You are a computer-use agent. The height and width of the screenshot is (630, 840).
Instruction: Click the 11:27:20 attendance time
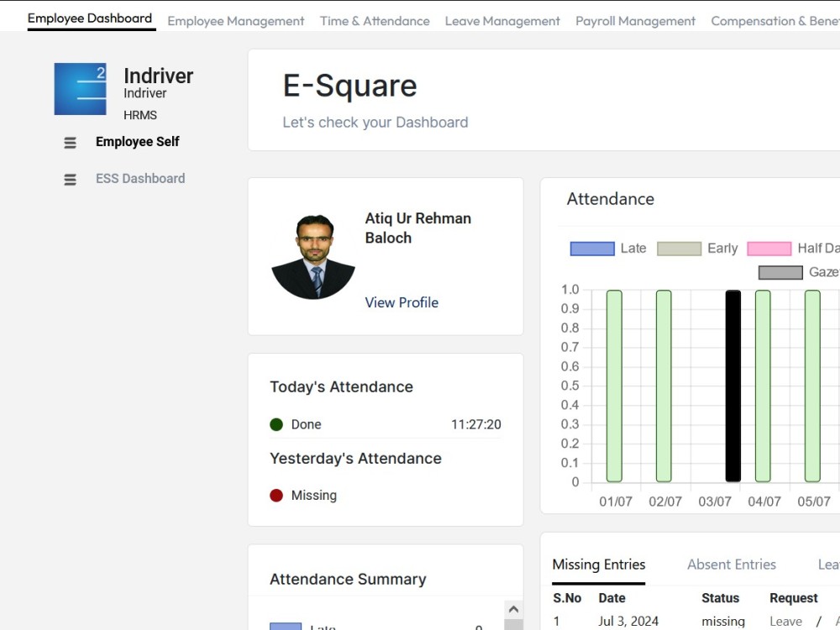(x=475, y=424)
